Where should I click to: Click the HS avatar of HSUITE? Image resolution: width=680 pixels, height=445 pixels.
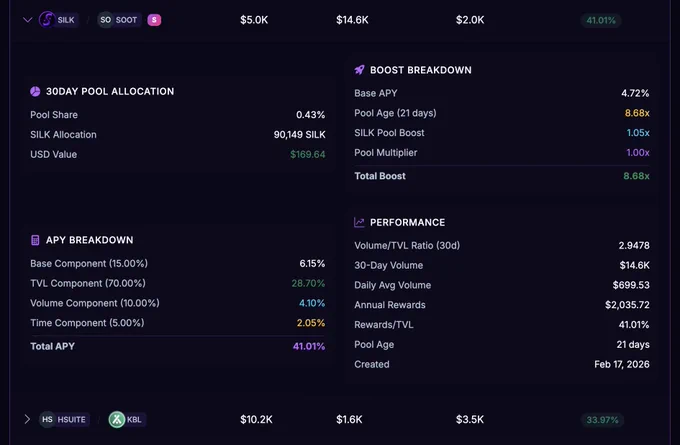[x=47, y=419]
